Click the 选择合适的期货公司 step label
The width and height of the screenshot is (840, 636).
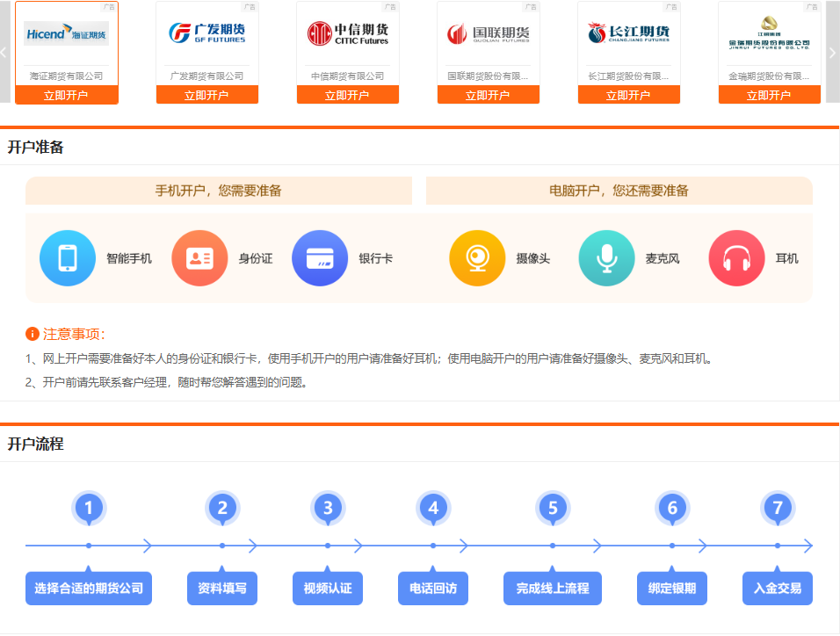click(x=89, y=589)
